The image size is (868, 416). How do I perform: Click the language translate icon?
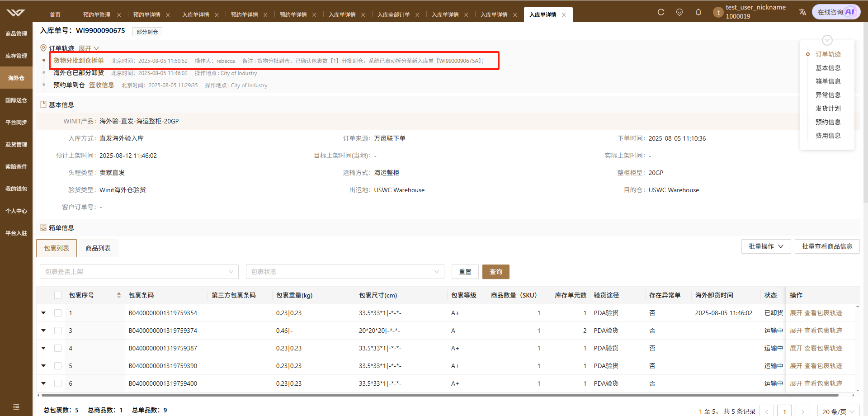802,12
